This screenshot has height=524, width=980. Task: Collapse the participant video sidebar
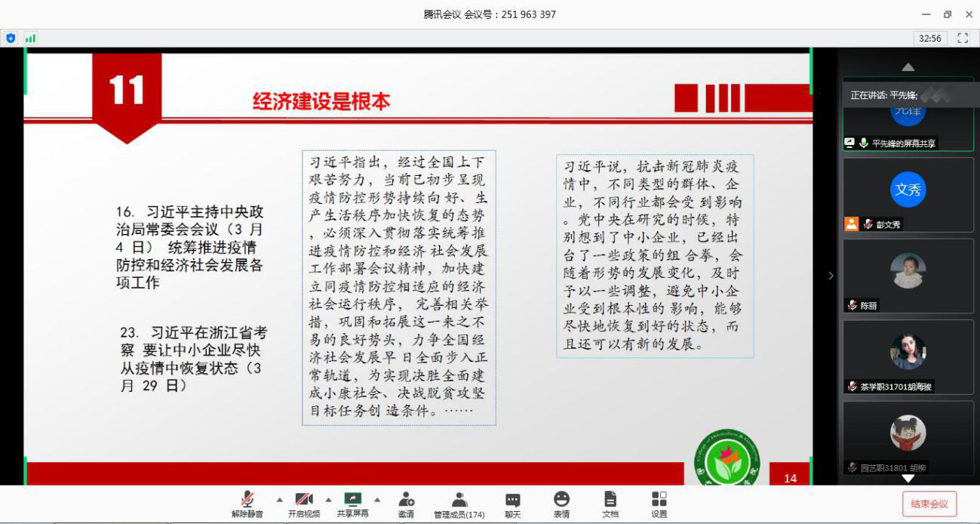tap(831, 276)
